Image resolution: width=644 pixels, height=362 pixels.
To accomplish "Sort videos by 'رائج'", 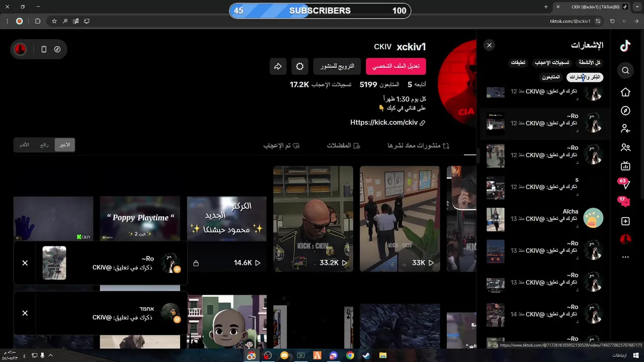I will click(44, 145).
